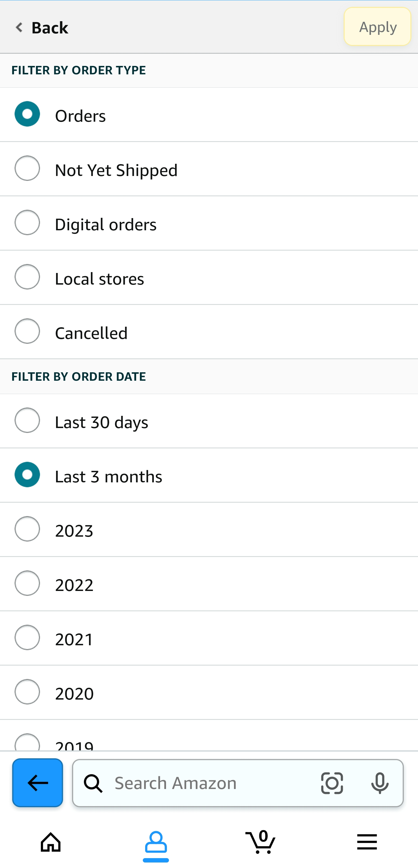Choose the Cancelled order type
This screenshot has height=868, width=418.
point(27,331)
